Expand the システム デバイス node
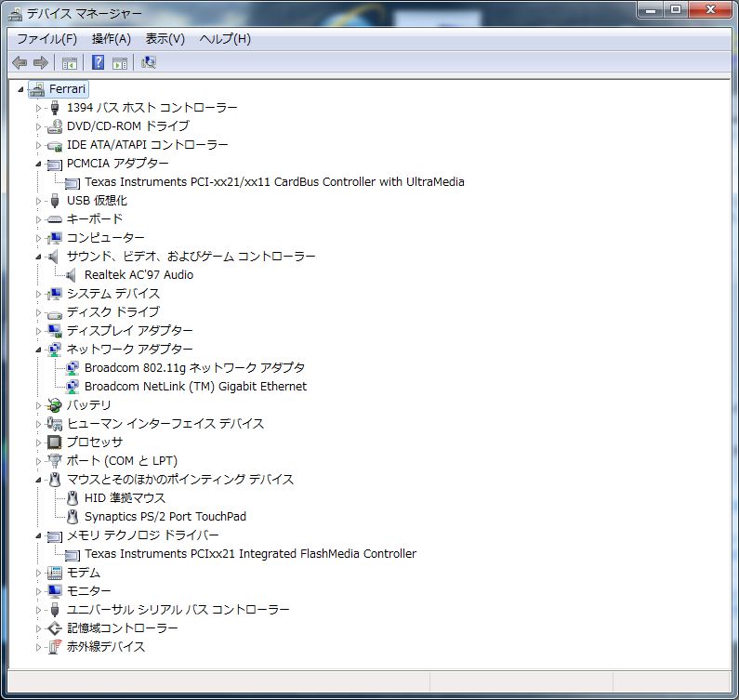The height and width of the screenshot is (700, 739). pyautogui.click(x=38, y=294)
